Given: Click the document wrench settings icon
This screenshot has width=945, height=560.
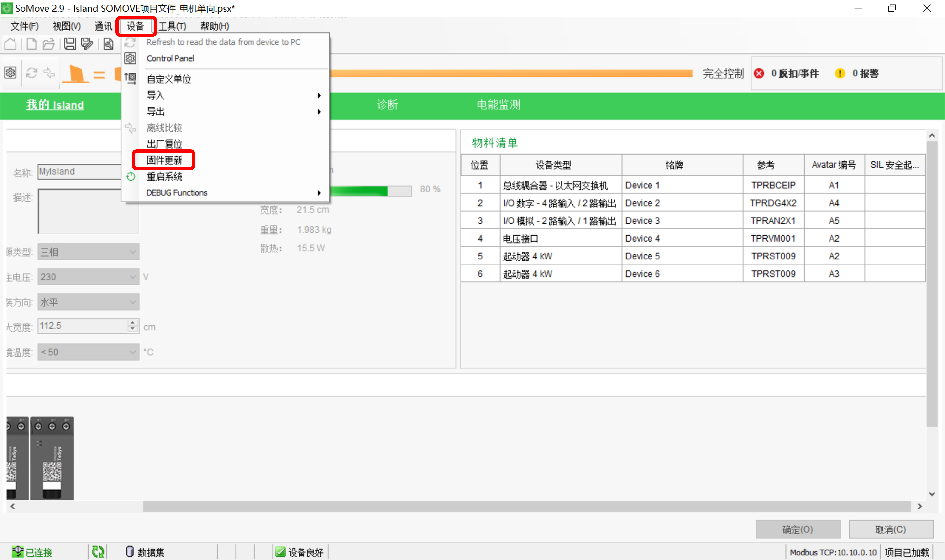Looking at the screenshot, I should point(108,44).
